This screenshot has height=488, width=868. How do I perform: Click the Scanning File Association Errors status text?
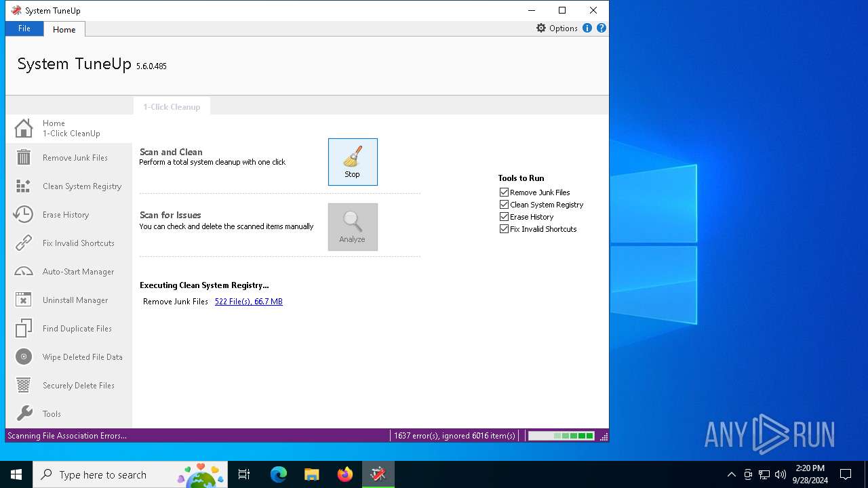coord(67,436)
